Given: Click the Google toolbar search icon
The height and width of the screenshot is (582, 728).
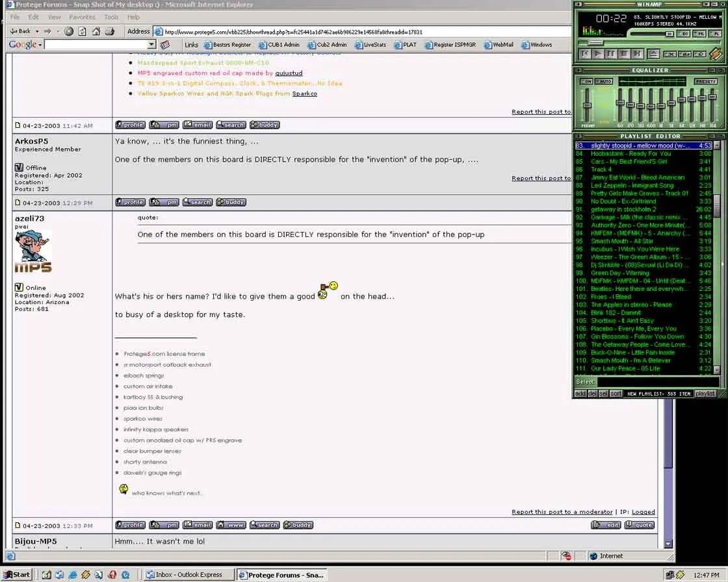Looking at the screenshot, I should pos(164,45).
